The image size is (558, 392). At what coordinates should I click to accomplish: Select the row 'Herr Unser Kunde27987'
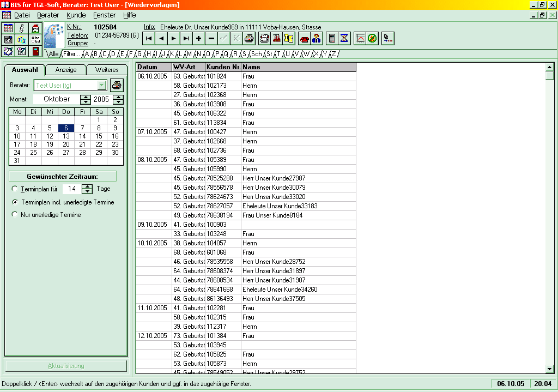tap(246, 178)
